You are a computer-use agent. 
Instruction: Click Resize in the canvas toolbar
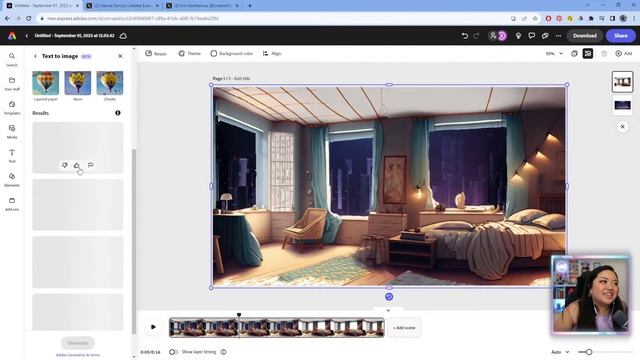click(x=156, y=53)
